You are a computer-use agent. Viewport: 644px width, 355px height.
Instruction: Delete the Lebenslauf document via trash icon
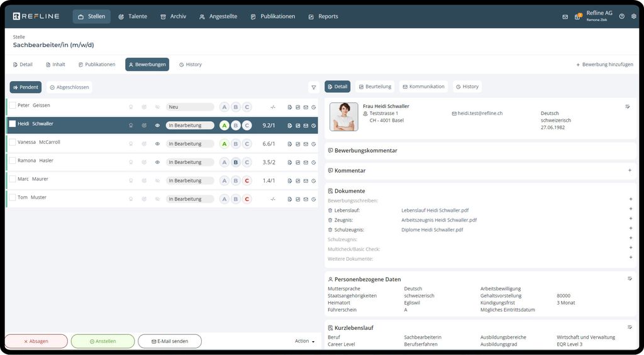click(x=330, y=210)
